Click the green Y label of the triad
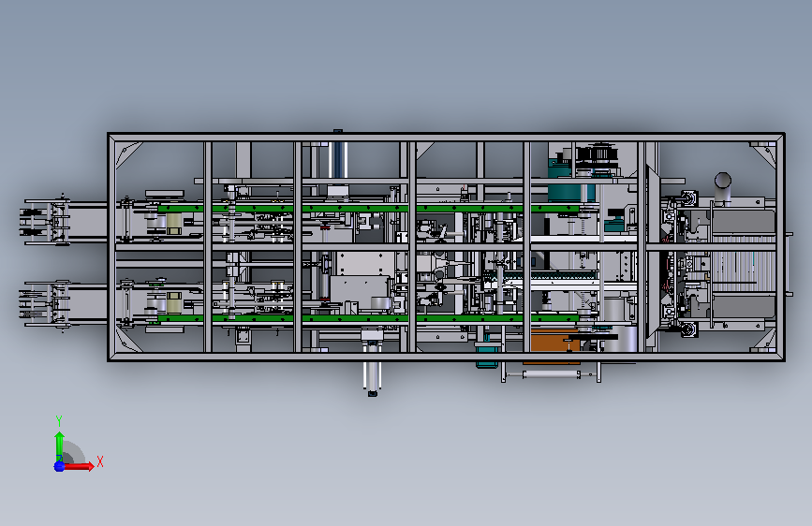 pos(59,421)
